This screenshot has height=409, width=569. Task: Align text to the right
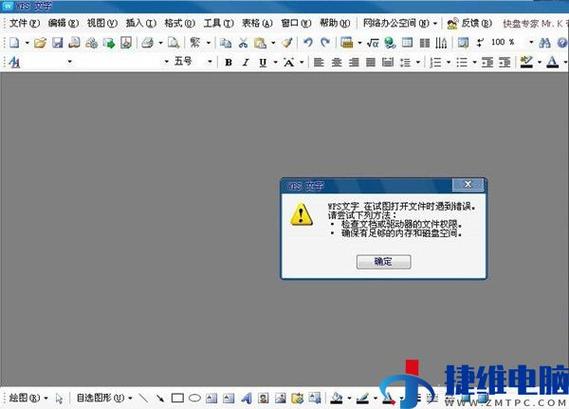[353, 62]
